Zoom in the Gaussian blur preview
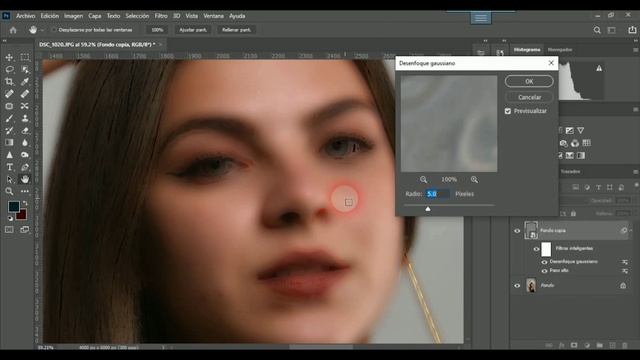This screenshot has height=360, width=640. pos(474,180)
